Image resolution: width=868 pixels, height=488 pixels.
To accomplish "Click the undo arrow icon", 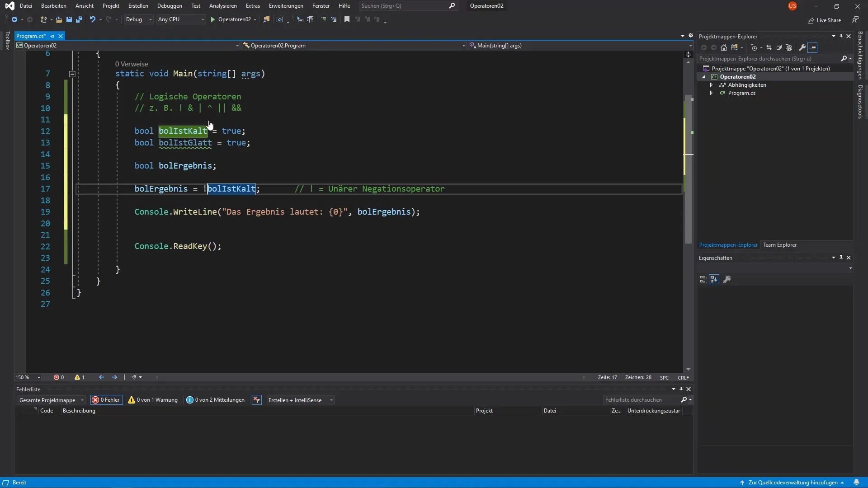I will coord(92,19).
